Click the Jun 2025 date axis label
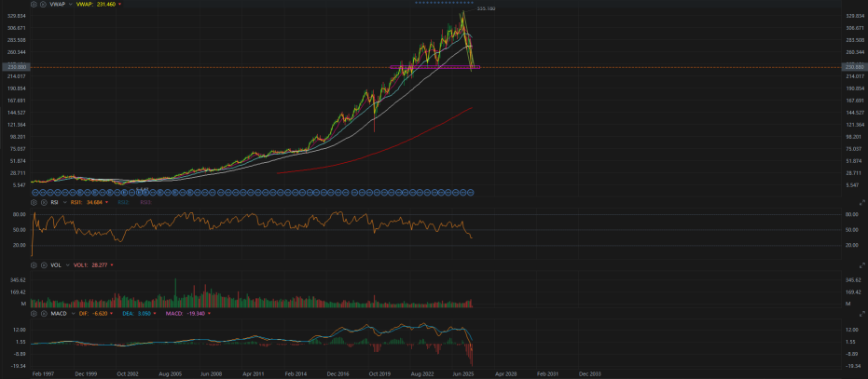 (x=462, y=374)
